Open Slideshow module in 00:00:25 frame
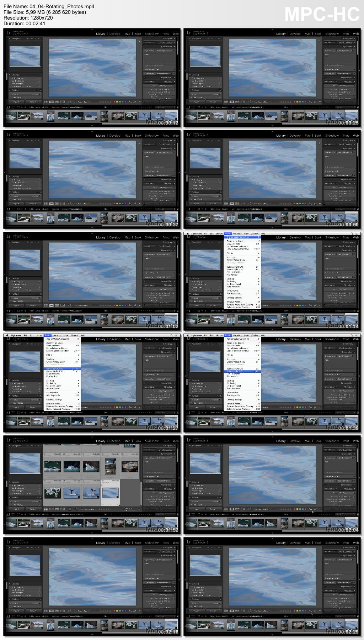 click(332, 34)
